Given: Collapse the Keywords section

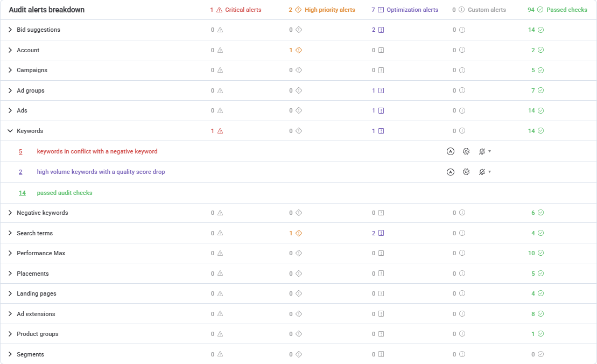Looking at the screenshot, I should [x=10, y=130].
